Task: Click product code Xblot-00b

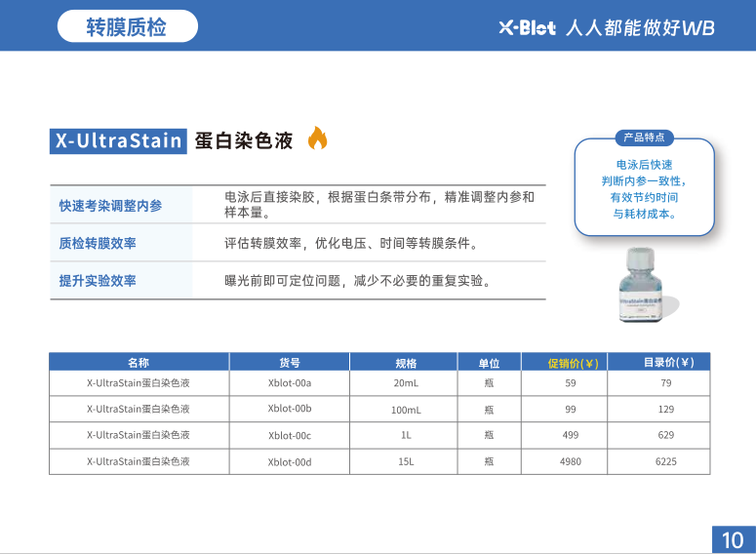Action: 290,409
